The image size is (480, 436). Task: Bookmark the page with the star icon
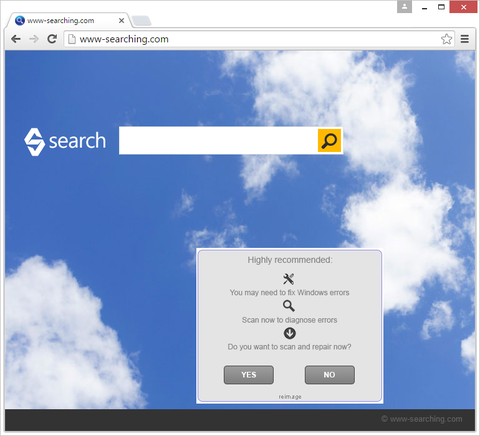[446, 39]
